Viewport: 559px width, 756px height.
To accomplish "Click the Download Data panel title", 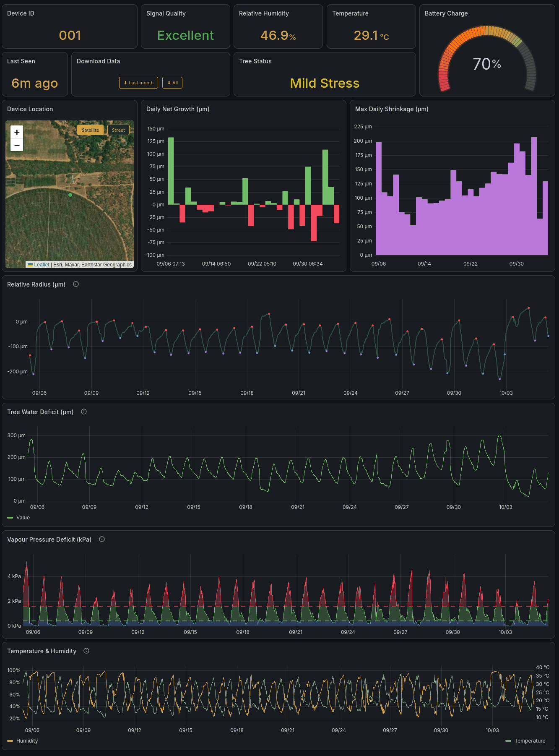I will pyautogui.click(x=98, y=61).
